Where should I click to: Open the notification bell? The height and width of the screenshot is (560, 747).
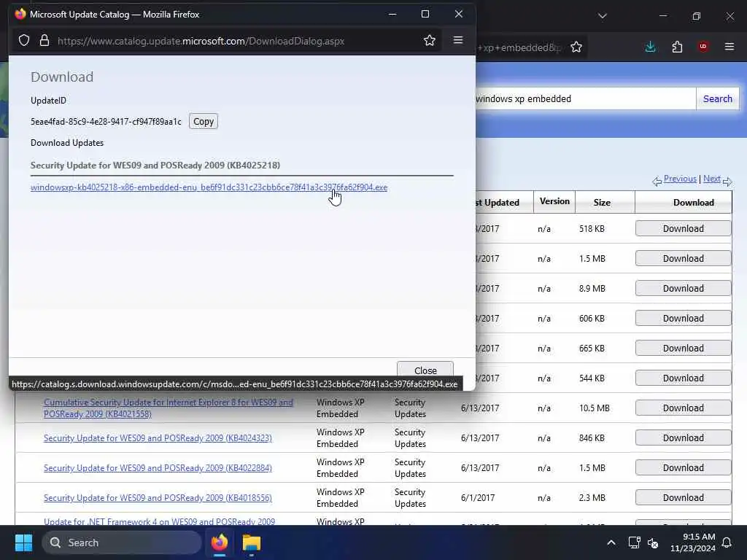point(727,542)
